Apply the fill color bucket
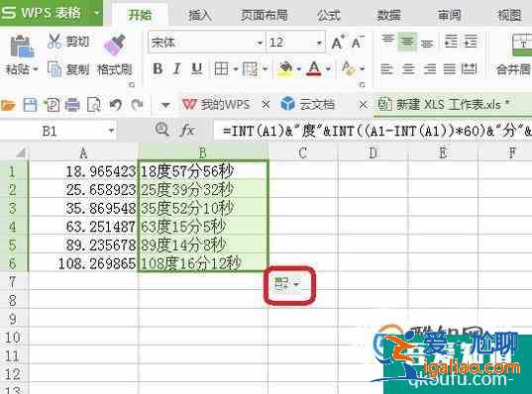 [285, 68]
